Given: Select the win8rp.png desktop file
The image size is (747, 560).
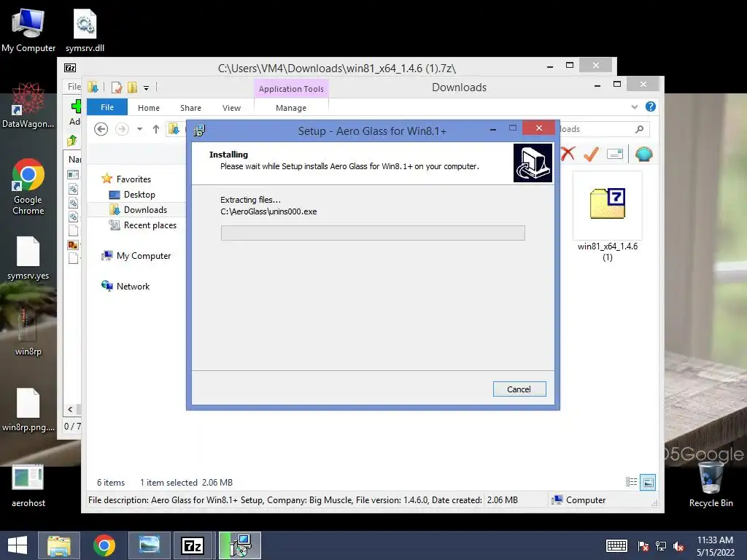Looking at the screenshot, I should [x=28, y=410].
